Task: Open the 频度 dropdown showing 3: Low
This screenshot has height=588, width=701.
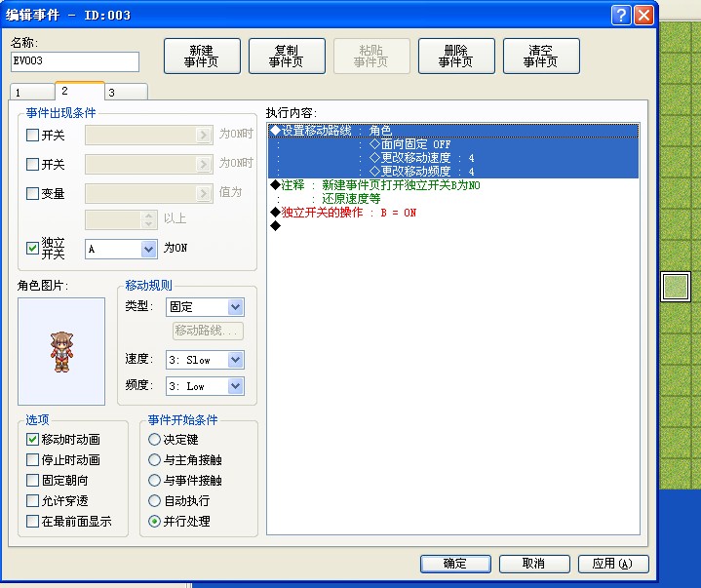Action: point(205,386)
